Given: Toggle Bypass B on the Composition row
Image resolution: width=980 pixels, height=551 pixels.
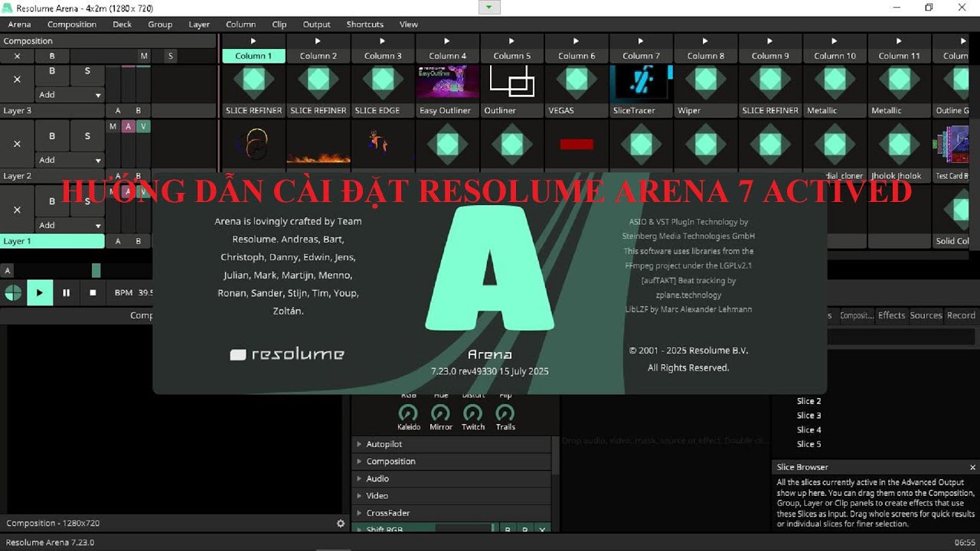Looking at the screenshot, I should coord(52,56).
